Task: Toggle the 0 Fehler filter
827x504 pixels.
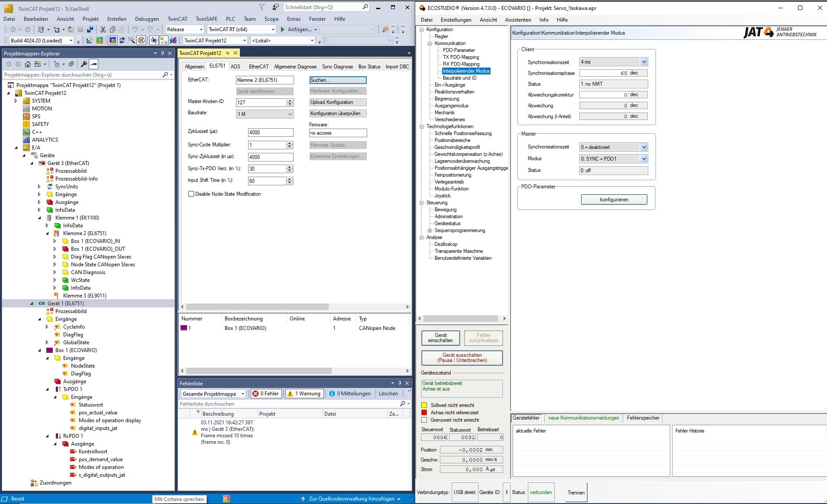Action: (x=266, y=394)
